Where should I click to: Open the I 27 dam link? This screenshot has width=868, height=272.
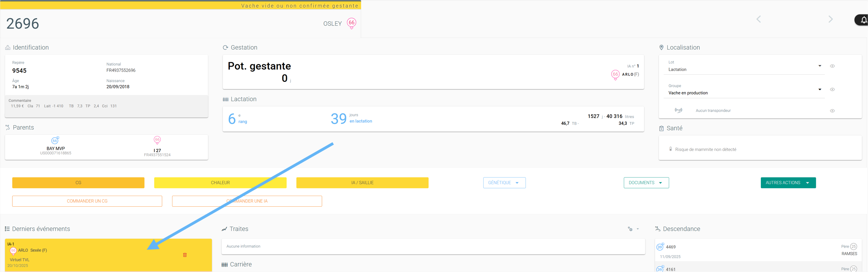tap(157, 151)
